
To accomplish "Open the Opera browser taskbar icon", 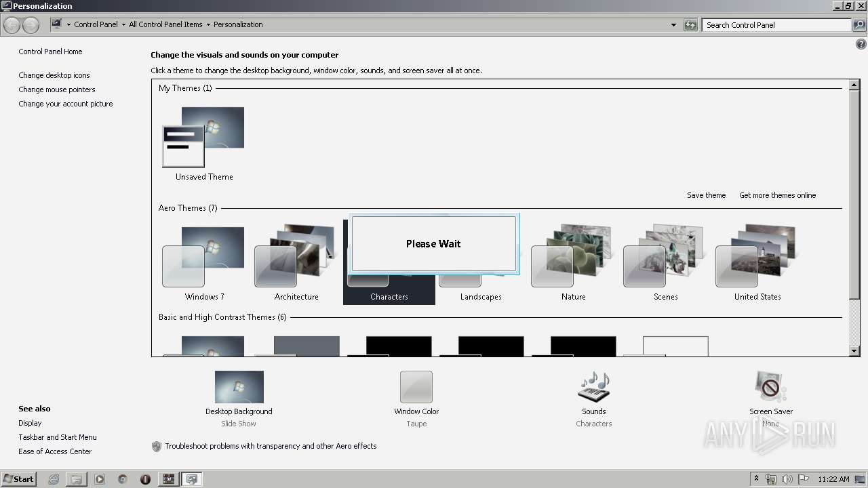I will [145, 479].
